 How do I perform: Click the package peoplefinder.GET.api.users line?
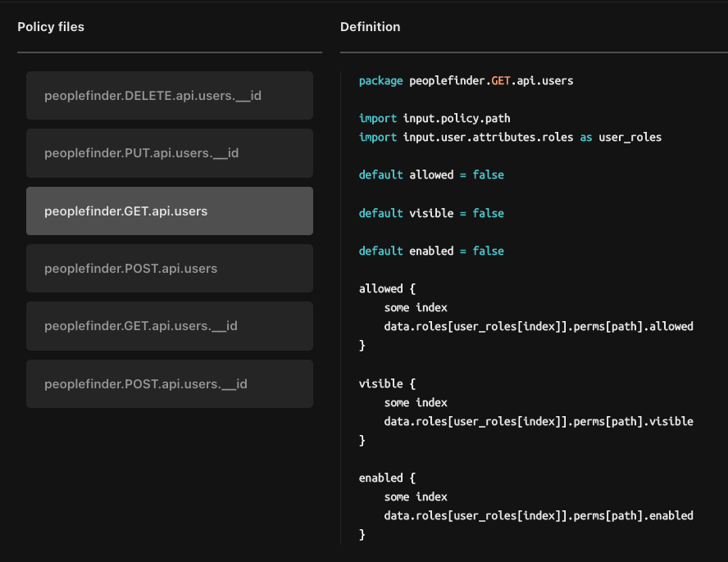tap(466, 81)
